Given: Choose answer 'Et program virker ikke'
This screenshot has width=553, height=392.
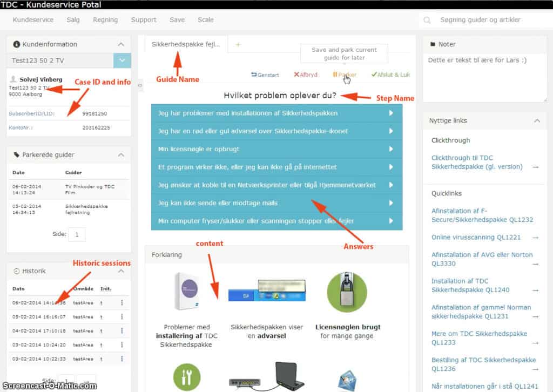Looking at the screenshot, I should [x=277, y=167].
